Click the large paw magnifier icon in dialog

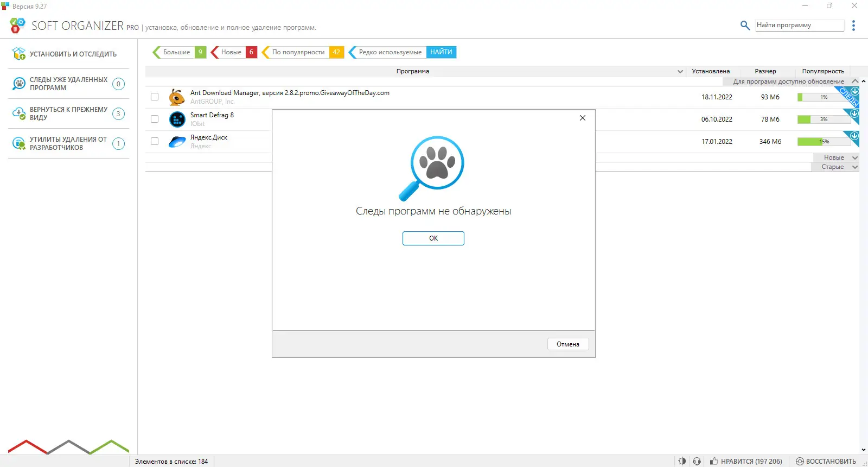432,168
